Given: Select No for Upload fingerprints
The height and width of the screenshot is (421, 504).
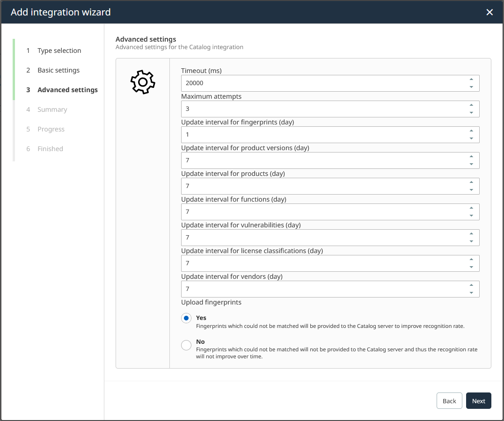Looking at the screenshot, I should tap(186, 345).
